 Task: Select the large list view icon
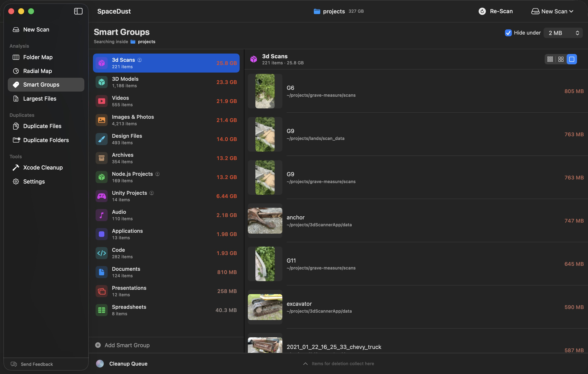click(x=572, y=59)
